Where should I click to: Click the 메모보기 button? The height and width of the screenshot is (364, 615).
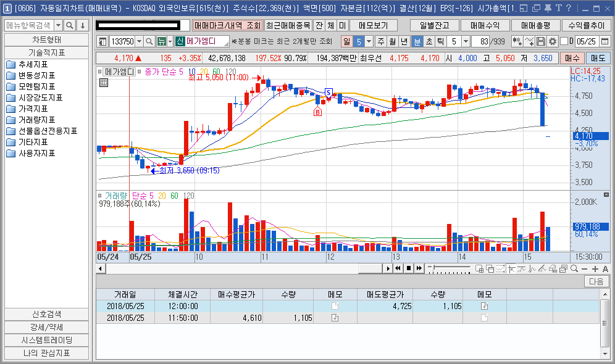(x=374, y=25)
